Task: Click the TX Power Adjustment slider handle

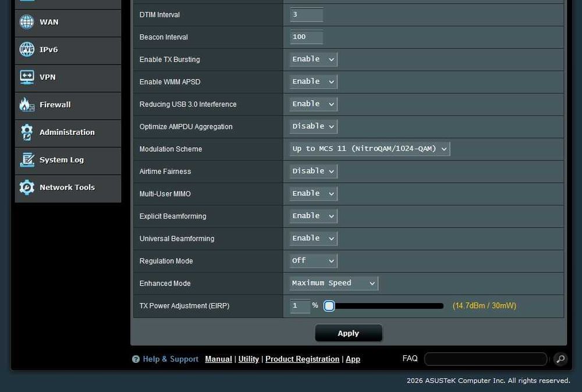Action: click(329, 306)
